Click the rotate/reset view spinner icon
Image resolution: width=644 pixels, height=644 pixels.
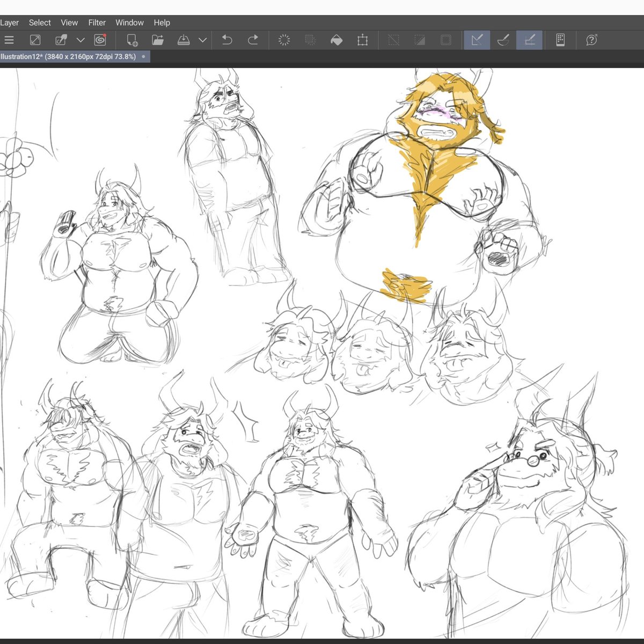(284, 40)
